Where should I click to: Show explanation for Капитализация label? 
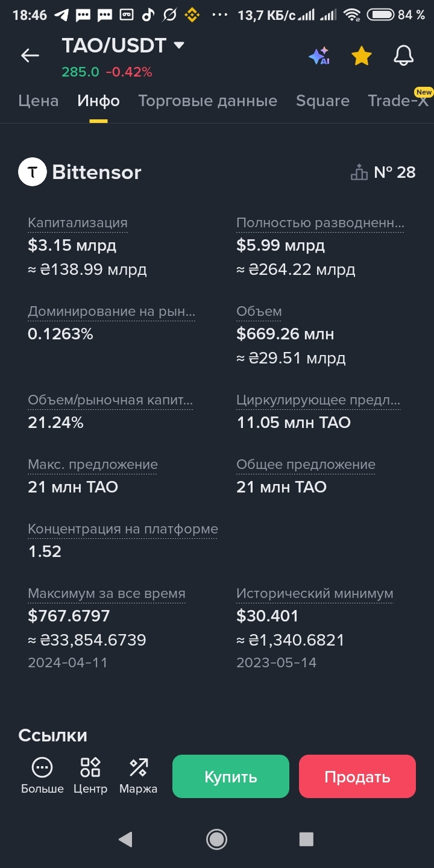78,222
